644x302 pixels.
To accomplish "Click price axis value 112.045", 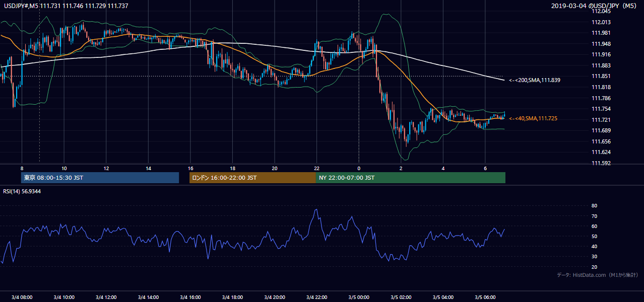I will coord(602,11).
